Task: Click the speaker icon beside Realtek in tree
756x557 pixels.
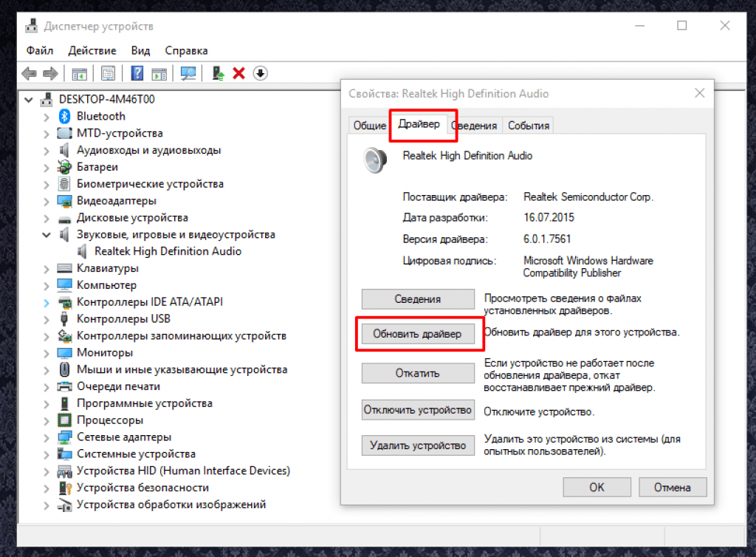Action: (83, 251)
